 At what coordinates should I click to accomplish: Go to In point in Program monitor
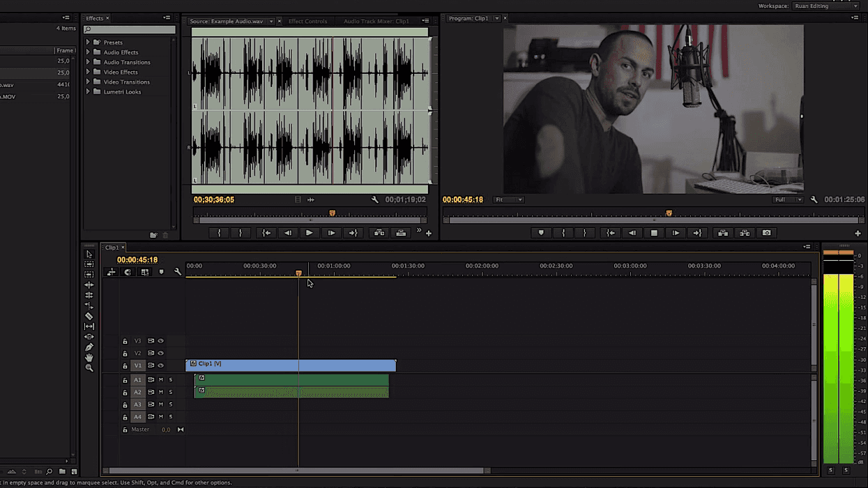611,233
